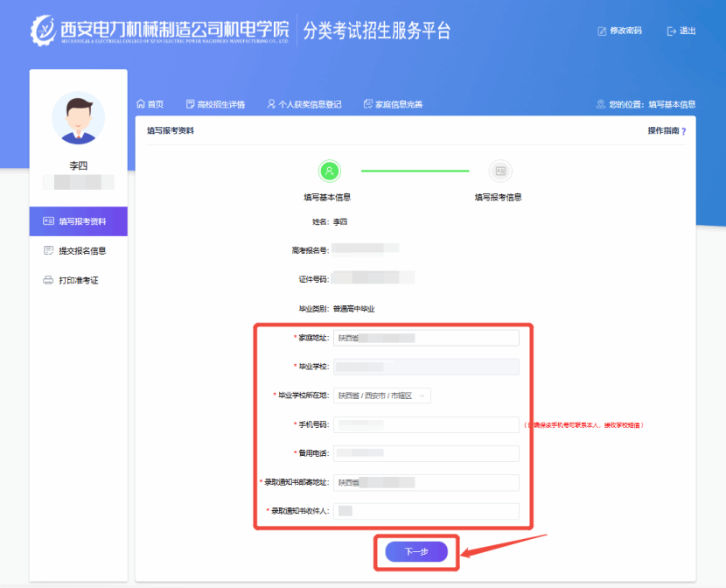This screenshot has height=588, width=726.
Task: Focus the 手机号码 input field
Action: coord(427,424)
